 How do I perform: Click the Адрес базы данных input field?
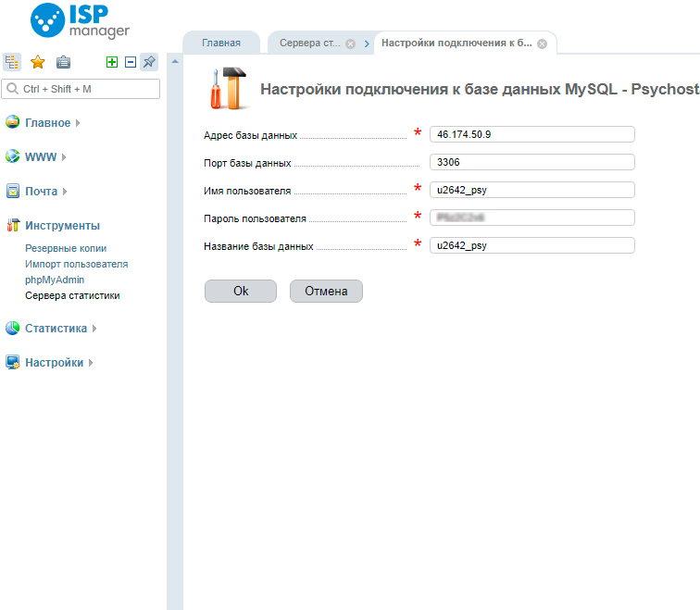click(532, 134)
